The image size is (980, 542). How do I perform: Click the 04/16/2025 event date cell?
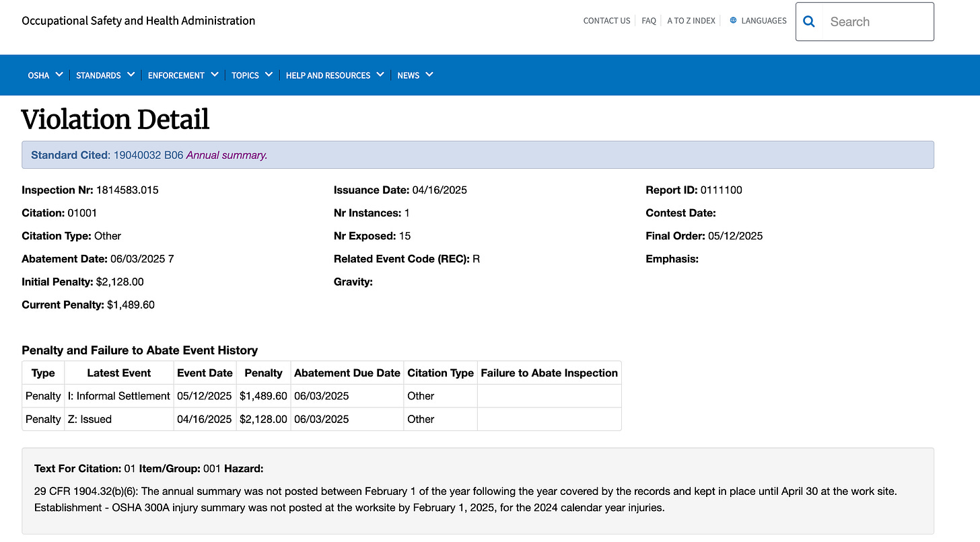pos(205,419)
